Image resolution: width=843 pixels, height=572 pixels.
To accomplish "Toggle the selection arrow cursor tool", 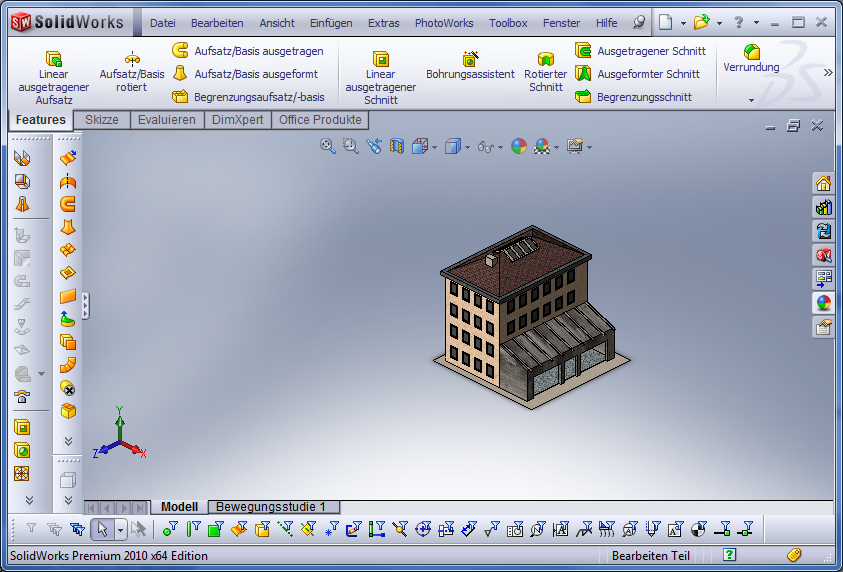I will point(101,529).
